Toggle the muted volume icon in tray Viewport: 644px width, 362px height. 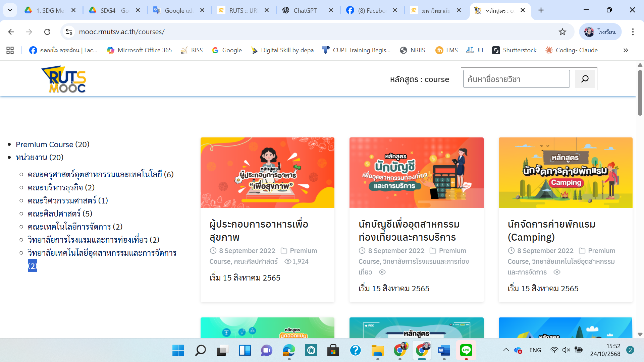point(566,350)
